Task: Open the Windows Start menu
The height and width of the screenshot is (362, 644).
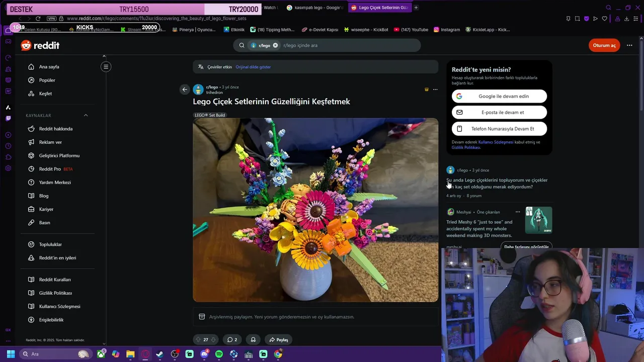Action: [11, 354]
